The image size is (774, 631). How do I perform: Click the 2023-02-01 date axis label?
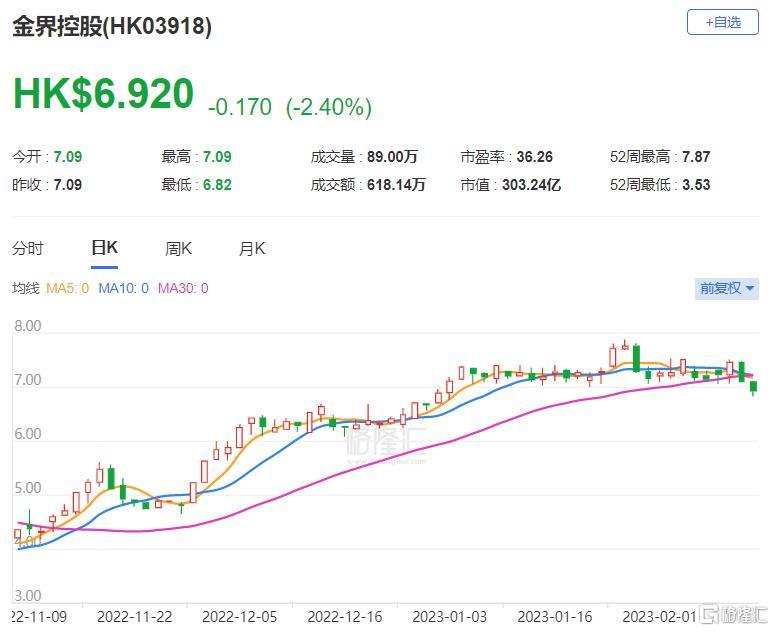(659, 617)
